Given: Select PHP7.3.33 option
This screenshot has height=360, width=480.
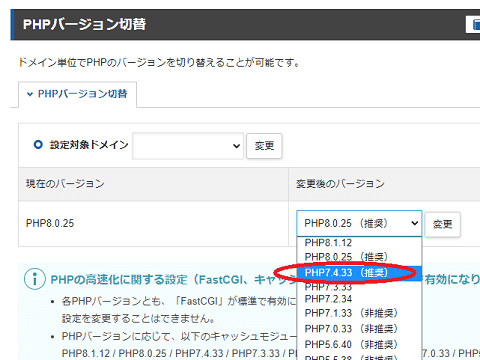Looking at the screenshot, I should coord(359,287).
